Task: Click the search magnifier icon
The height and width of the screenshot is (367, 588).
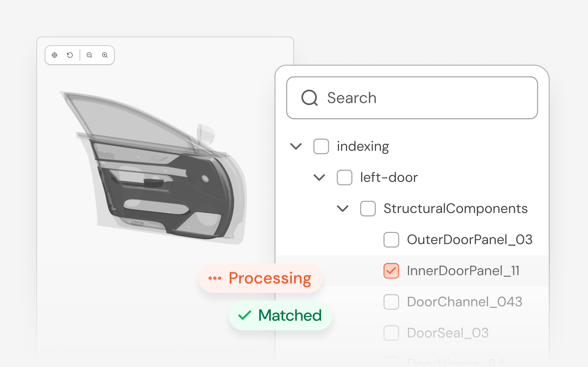Action: point(309,98)
